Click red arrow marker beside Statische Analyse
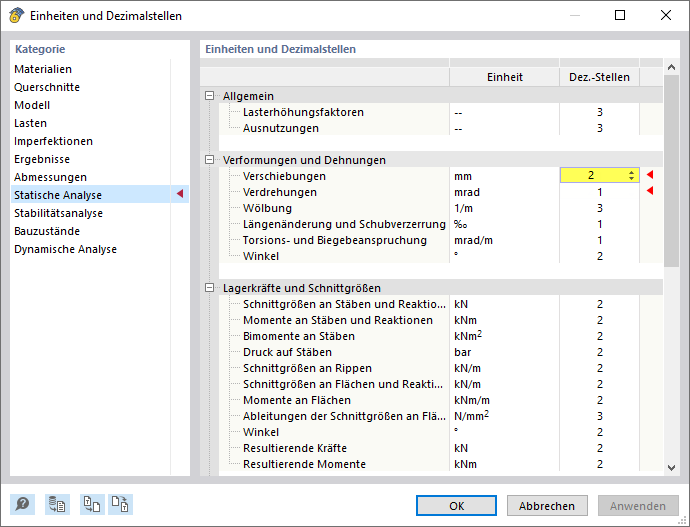The width and height of the screenshot is (690, 527). [180, 195]
